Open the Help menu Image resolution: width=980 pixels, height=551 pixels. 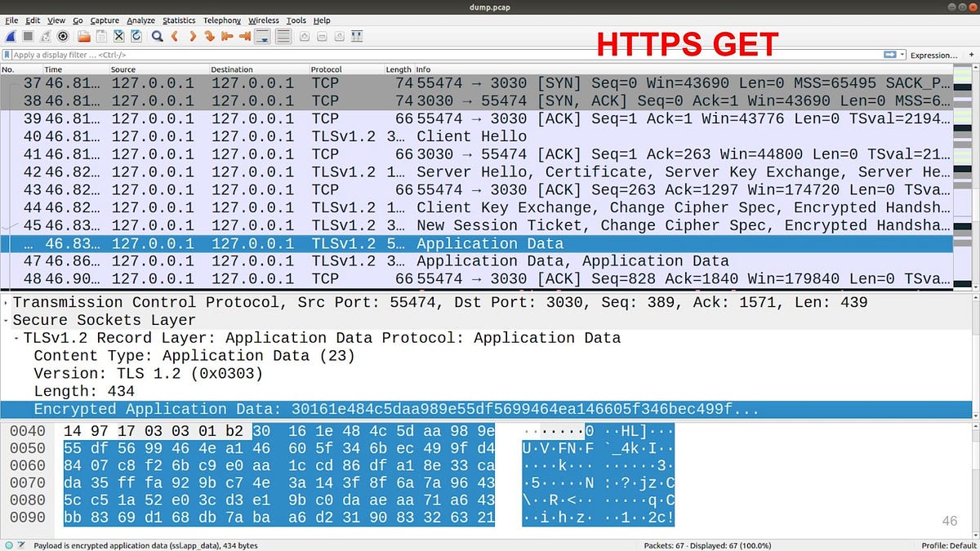(322, 20)
